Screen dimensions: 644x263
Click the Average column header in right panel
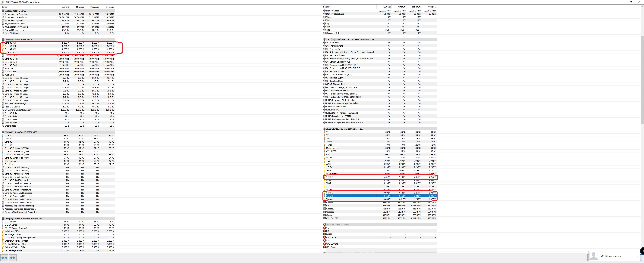431,7
